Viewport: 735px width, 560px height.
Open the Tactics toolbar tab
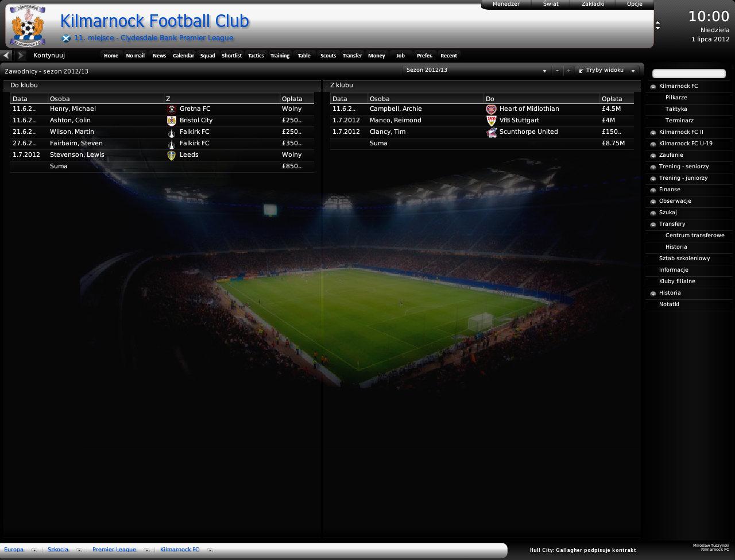[256, 56]
